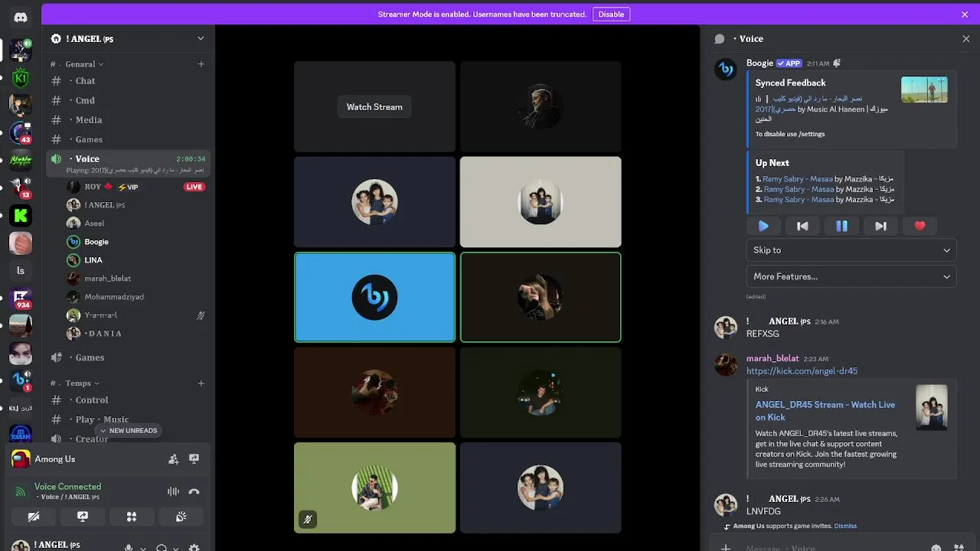Image resolution: width=980 pixels, height=551 pixels.
Task: Share your screen button in voice panel
Action: [x=83, y=517]
